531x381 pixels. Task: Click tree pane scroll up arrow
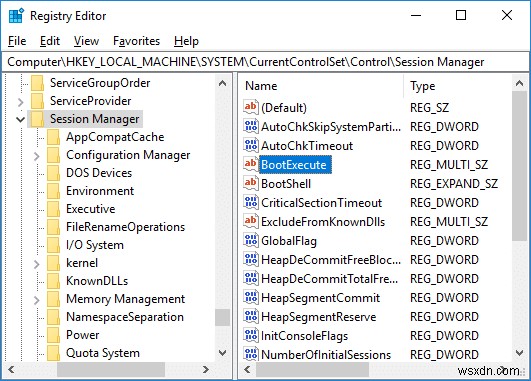coord(222,83)
